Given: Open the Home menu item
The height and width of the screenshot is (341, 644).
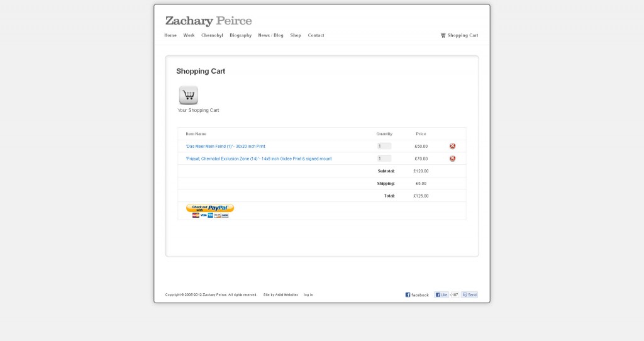Looking at the screenshot, I should [x=170, y=35].
